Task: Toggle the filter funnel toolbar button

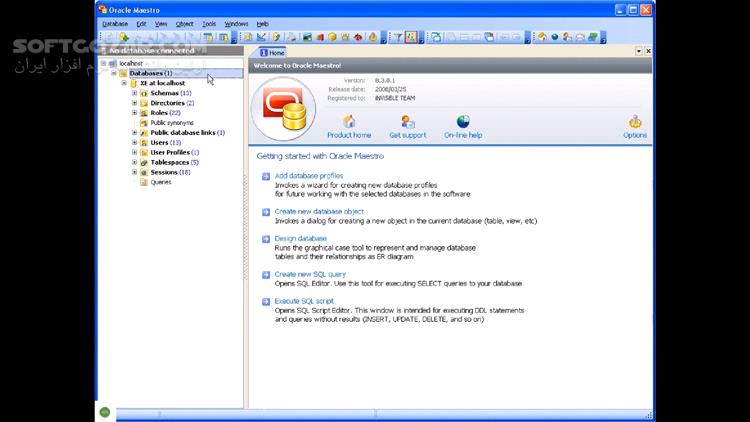Action: [x=397, y=37]
